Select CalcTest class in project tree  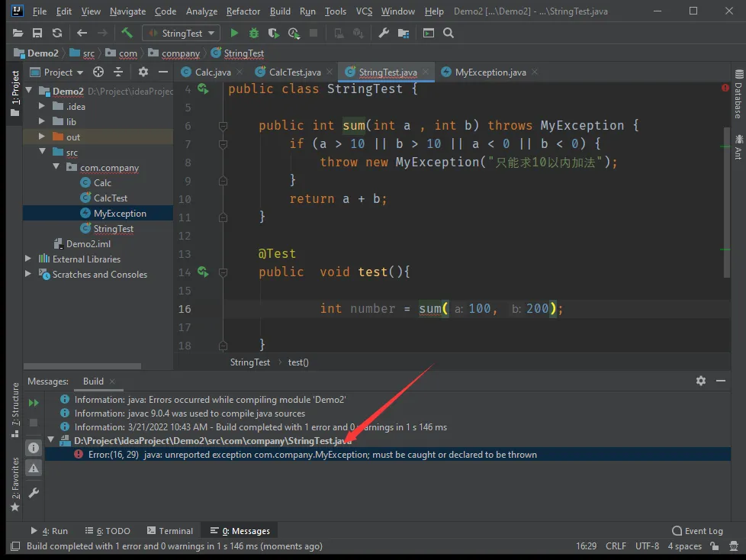click(111, 198)
